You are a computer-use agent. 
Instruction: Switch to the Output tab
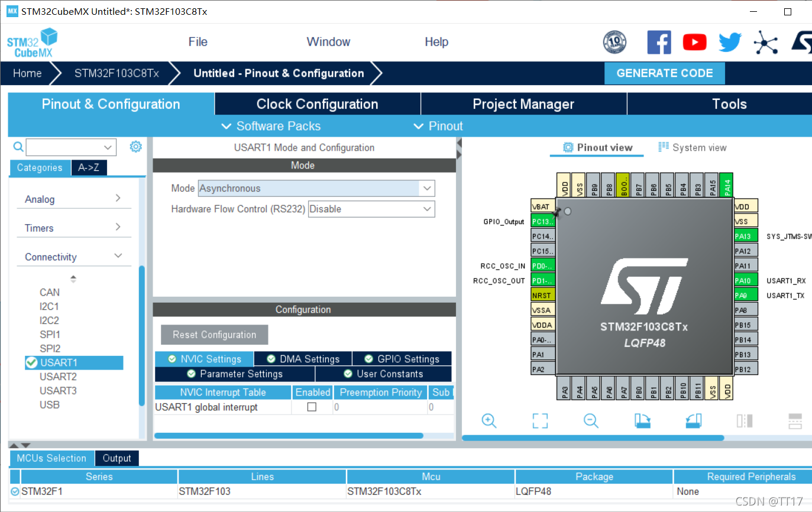[117, 458]
